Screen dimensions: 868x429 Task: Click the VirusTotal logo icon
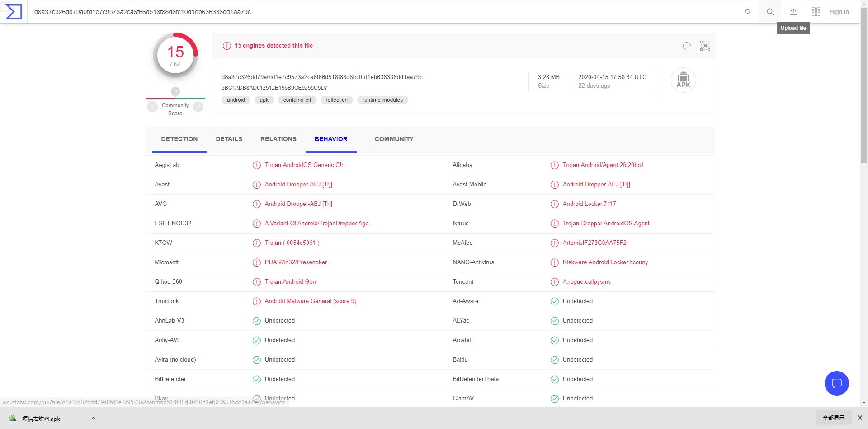[x=14, y=12]
